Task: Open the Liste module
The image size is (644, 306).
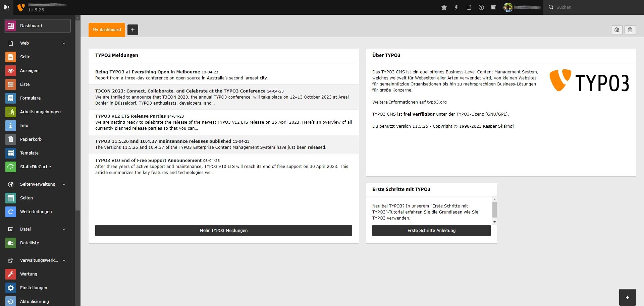Action: [37, 84]
